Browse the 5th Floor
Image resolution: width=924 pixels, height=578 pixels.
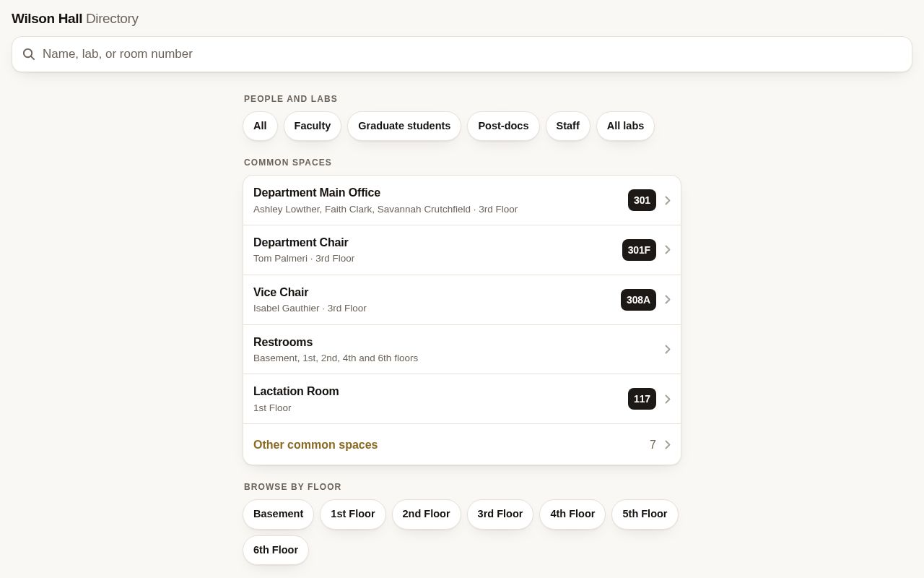[x=645, y=514]
